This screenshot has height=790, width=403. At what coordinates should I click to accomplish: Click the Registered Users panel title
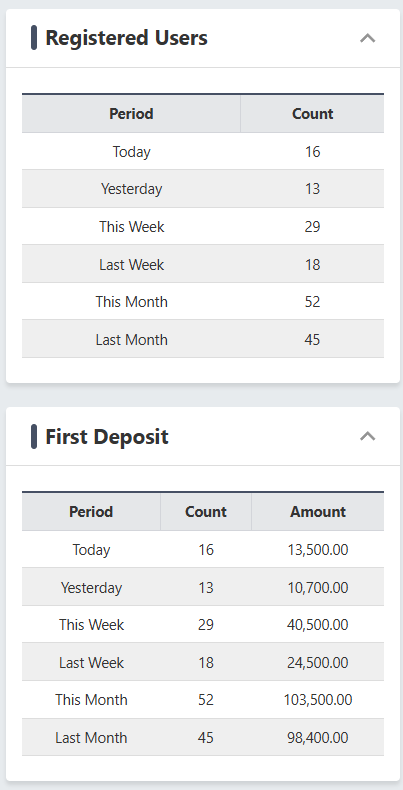pyautogui.click(x=126, y=38)
